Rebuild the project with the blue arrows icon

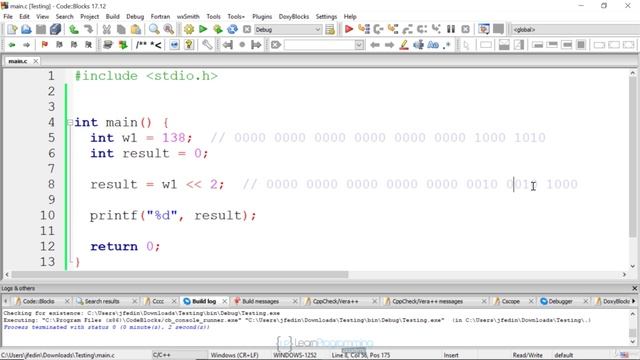click(232, 29)
